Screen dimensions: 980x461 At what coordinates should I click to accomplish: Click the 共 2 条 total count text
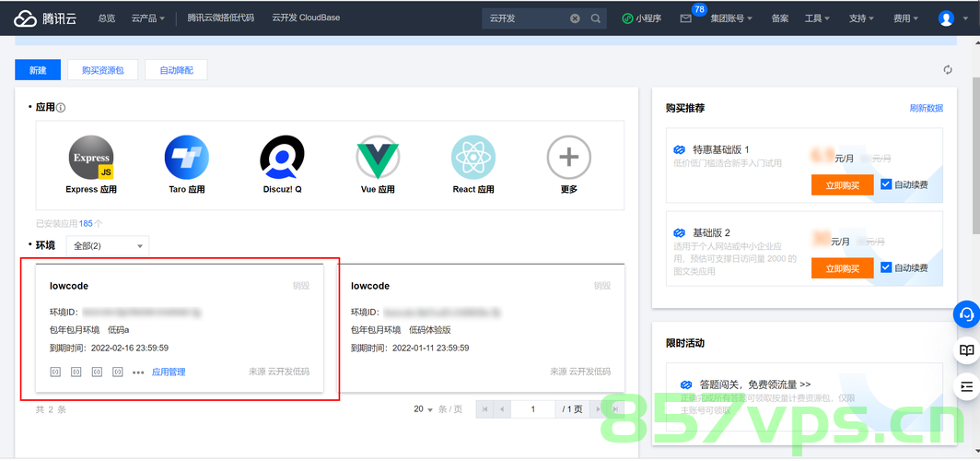51,409
